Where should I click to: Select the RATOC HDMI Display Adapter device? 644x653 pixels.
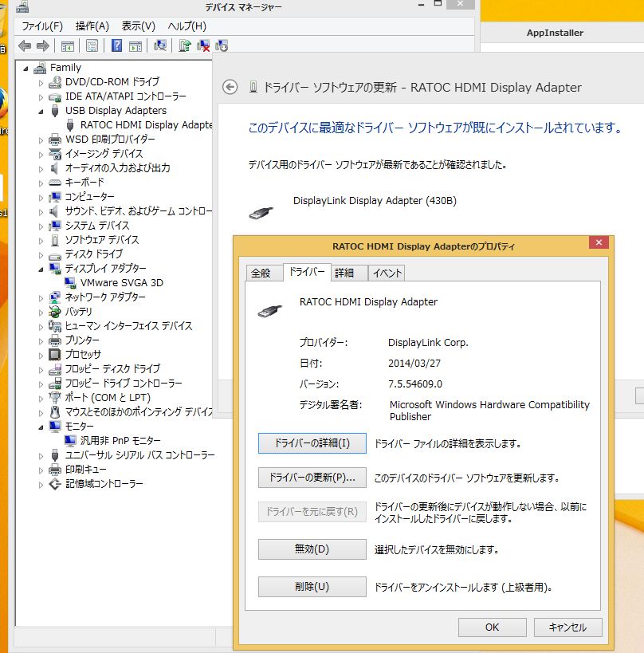click(x=147, y=124)
